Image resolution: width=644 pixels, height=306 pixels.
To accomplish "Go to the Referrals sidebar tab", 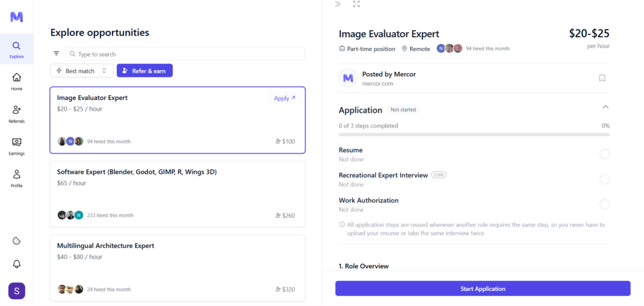I will click(16, 113).
